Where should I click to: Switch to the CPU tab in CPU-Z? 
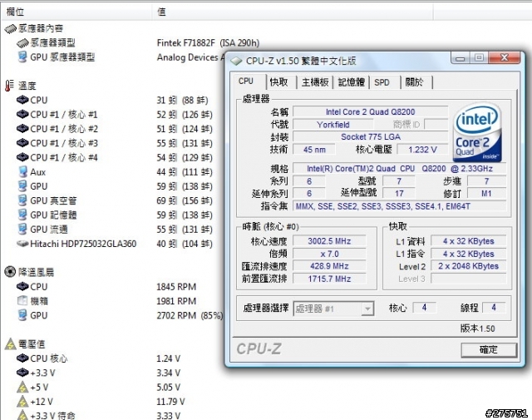(x=249, y=82)
